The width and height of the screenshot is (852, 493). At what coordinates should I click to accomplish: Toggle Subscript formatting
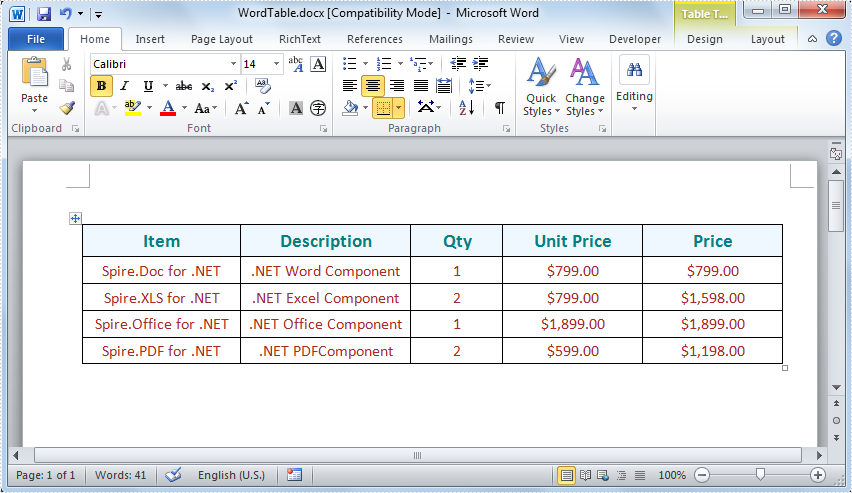208,86
